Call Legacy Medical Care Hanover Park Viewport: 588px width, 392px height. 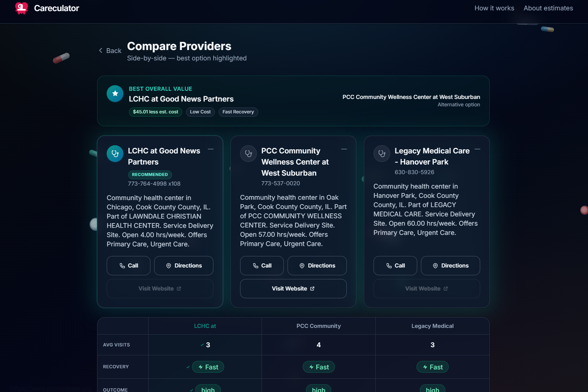pos(395,266)
